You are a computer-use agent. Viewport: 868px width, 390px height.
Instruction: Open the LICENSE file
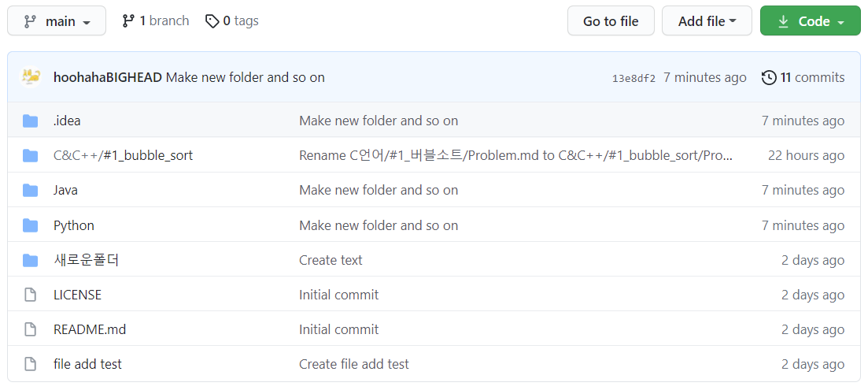[x=77, y=295]
